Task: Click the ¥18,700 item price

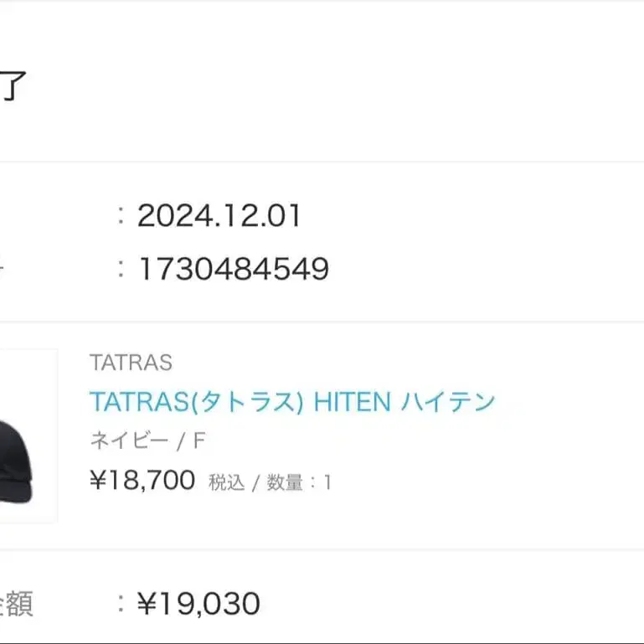Action: [142, 481]
